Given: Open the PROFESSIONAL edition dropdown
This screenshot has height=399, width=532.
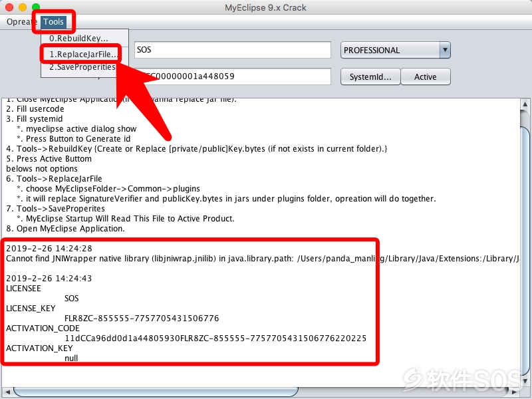Looking at the screenshot, I should (395, 51).
